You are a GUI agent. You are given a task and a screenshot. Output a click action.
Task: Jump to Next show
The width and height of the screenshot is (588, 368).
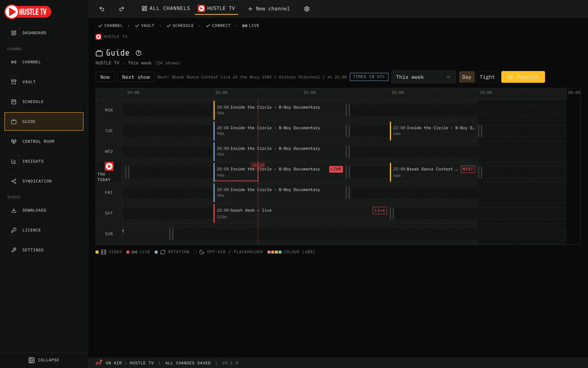[136, 77]
